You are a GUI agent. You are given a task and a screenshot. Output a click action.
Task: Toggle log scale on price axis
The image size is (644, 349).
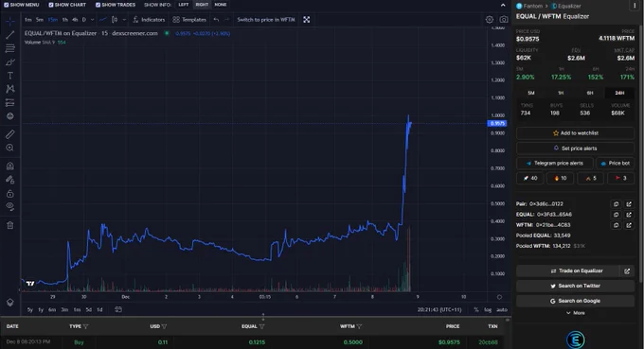pyautogui.click(x=488, y=309)
